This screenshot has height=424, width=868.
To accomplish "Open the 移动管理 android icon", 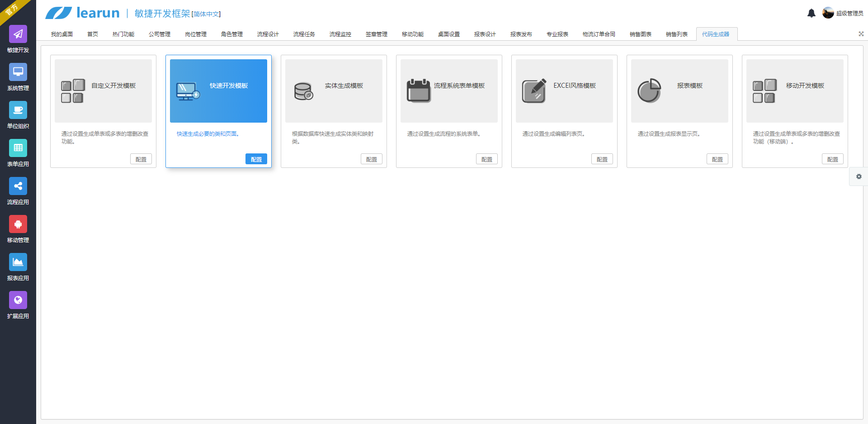I will tap(18, 224).
